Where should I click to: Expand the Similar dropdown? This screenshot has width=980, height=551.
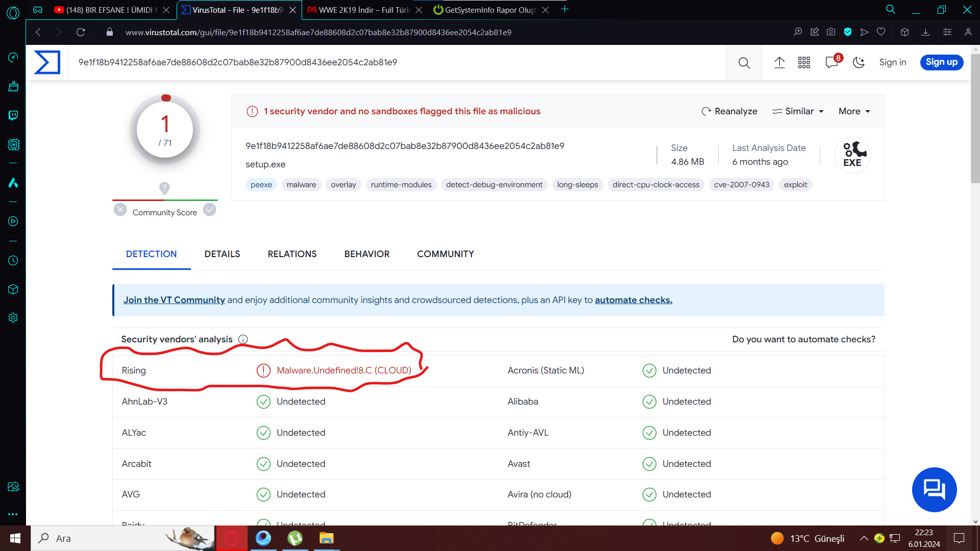click(798, 111)
